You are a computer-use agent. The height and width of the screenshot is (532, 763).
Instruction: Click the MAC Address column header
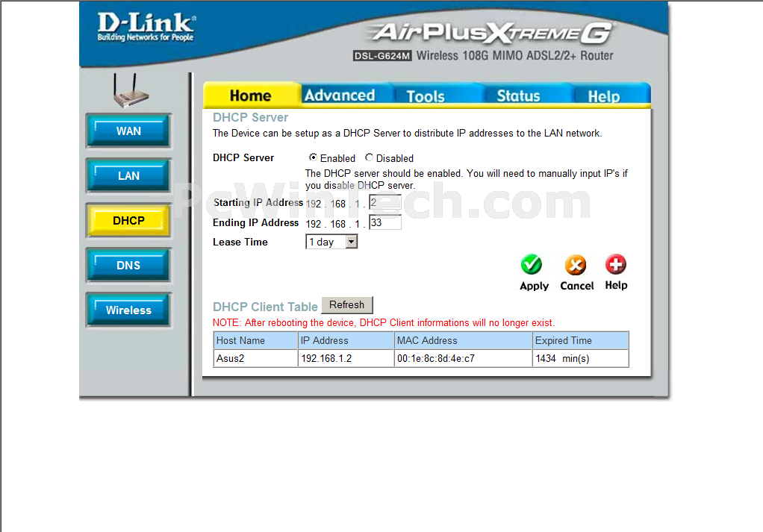click(x=463, y=340)
